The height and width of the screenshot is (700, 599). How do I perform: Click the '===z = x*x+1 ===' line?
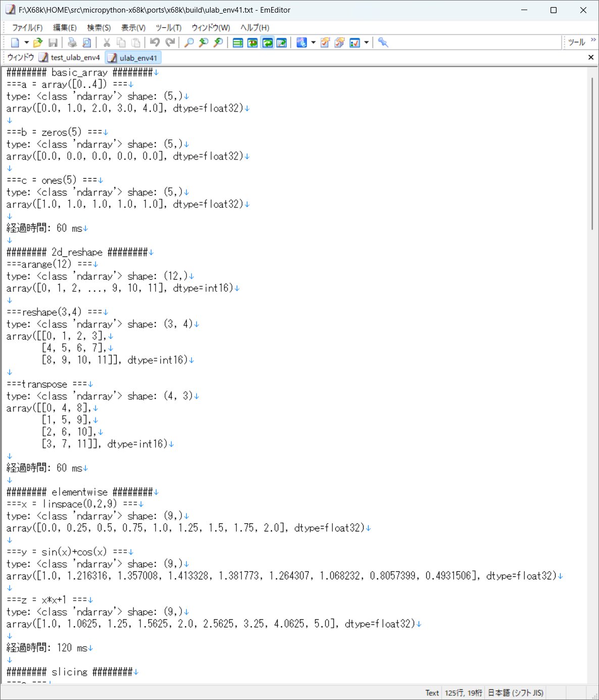pyautogui.click(x=47, y=600)
